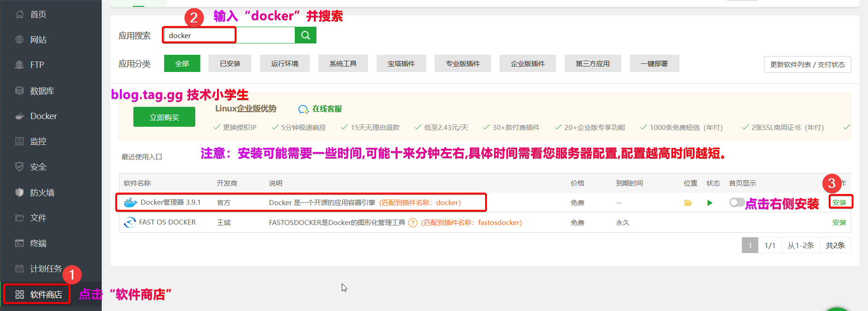Click the Docker whale icon in sidebar
This screenshot has width=868, height=311.
point(19,116)
